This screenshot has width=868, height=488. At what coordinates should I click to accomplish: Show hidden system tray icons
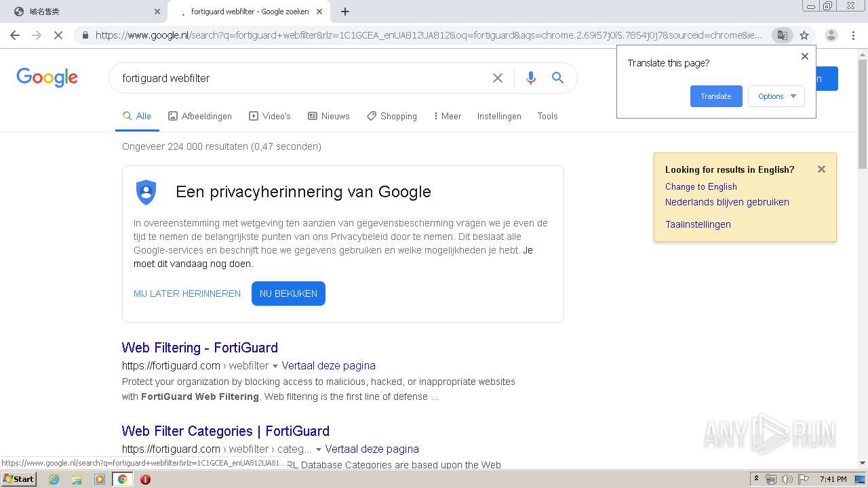point(756,479)
